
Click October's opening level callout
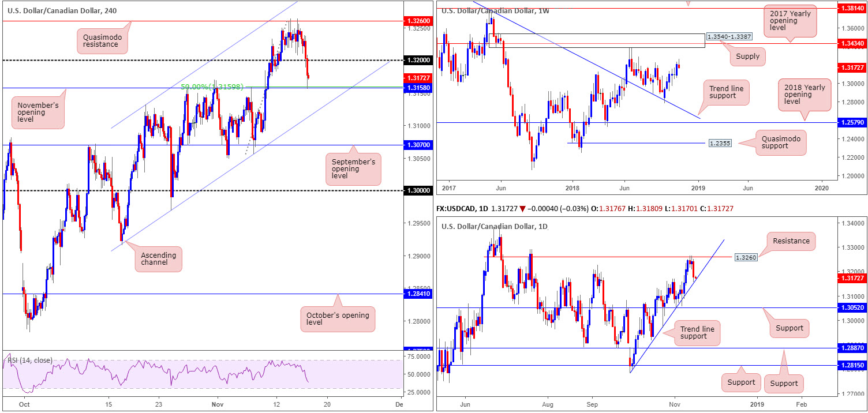pos(338,318)
